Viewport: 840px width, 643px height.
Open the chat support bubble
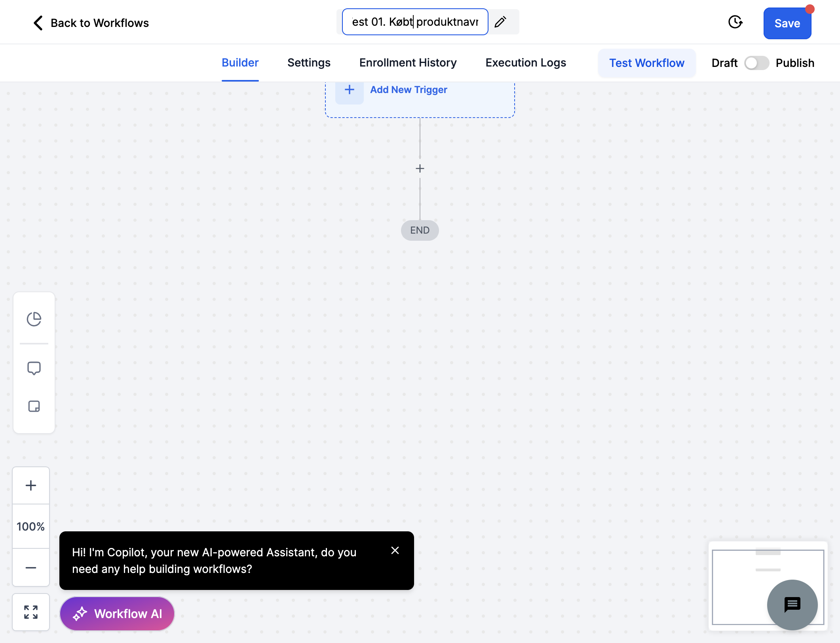792,605
